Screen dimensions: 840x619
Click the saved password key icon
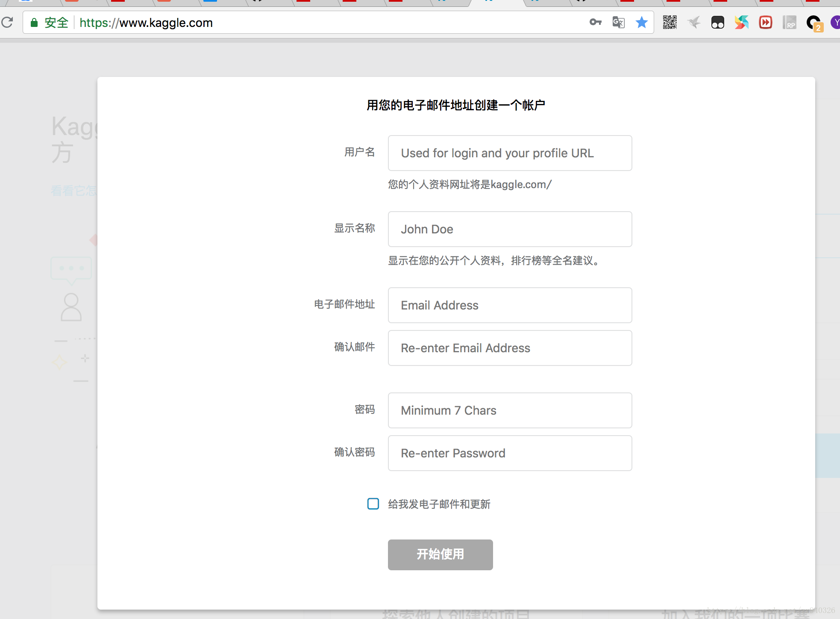point(595,22)
